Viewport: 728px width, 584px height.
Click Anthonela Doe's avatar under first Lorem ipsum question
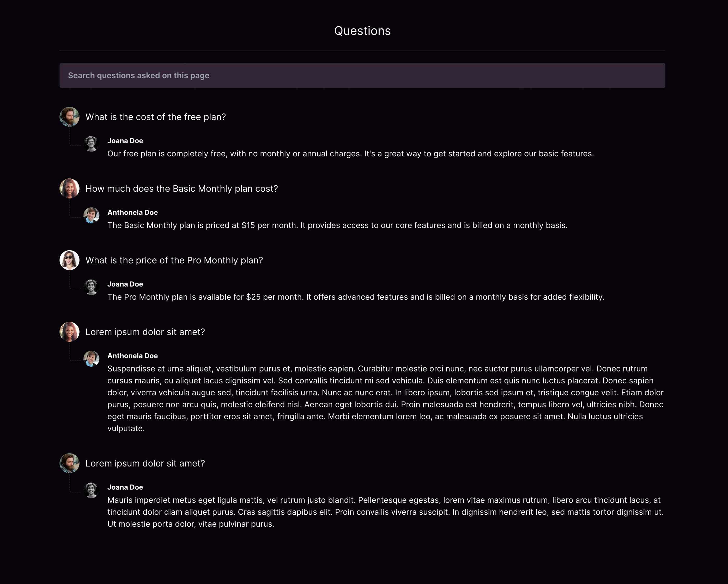pyautogui.click(x=92, y=359)
